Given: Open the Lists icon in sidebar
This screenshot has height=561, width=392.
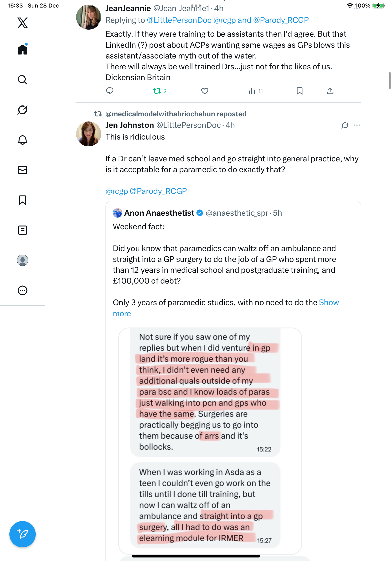Looking at the screenshot, I should [23, 230].
